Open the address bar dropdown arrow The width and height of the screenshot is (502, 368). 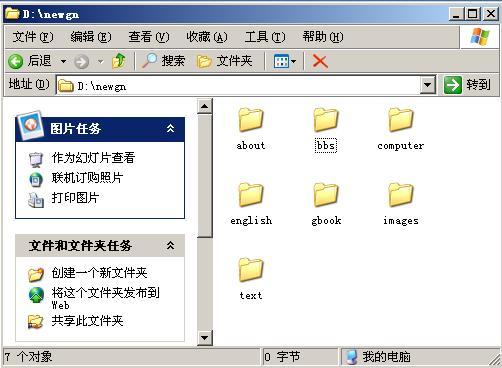(428, 86)
